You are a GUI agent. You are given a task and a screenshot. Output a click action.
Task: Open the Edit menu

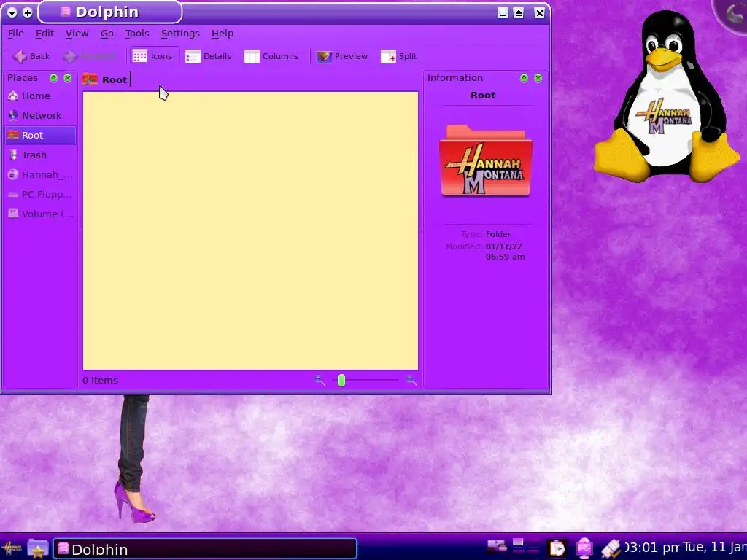coord(44,34)
